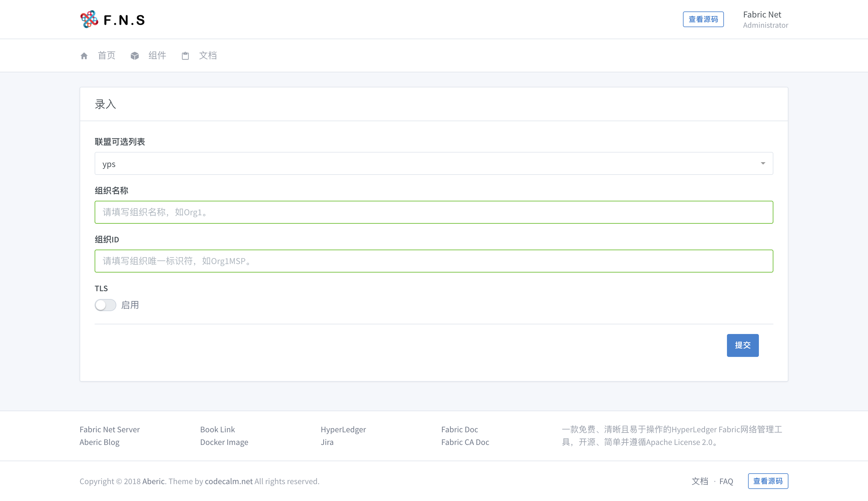This screenshot has height=501, width=868.
Task: Follow the Docker Image footer link
Action: [224, 442]
